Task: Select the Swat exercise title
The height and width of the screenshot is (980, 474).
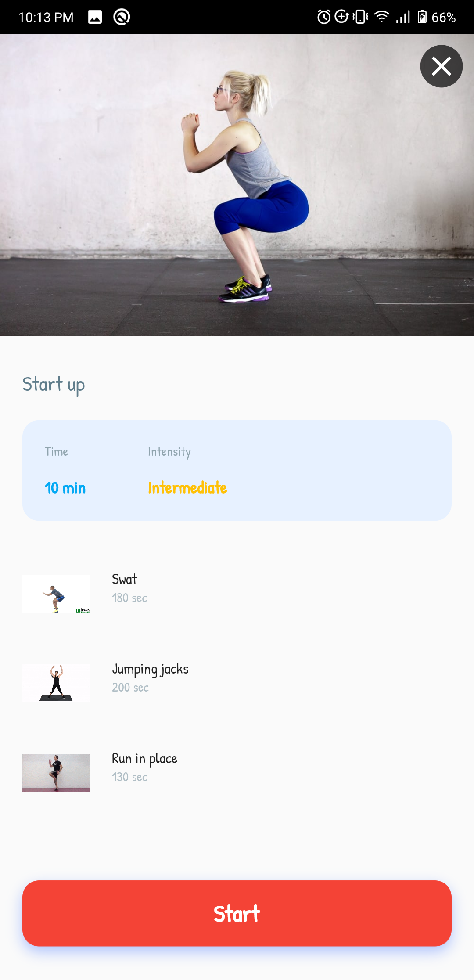Action: pyautogui.click(x=125, y=579)
